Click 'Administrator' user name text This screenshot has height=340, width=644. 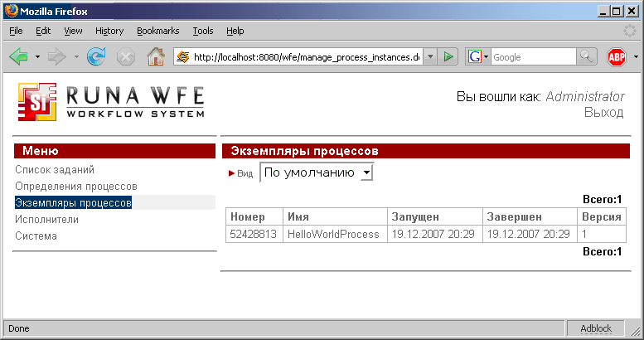(585, 97)
